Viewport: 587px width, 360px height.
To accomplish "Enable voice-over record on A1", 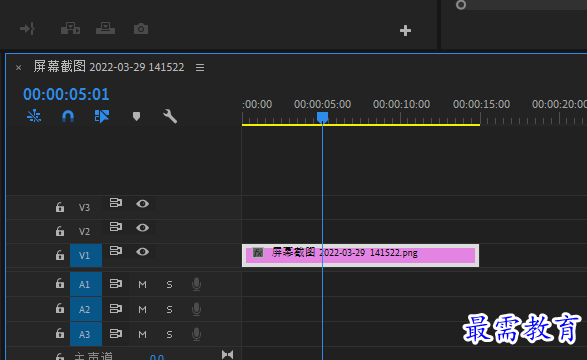I will [196, 284].
